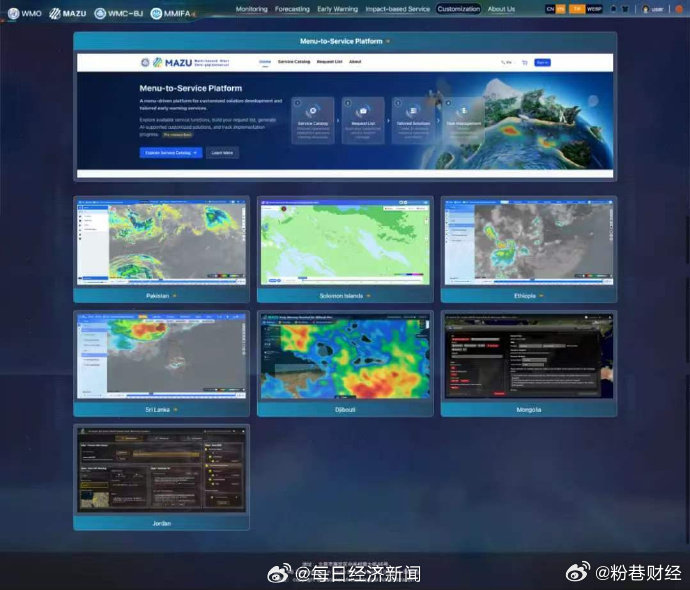This screenshot has width=690, height=590.
Task: Open the Monitoring menu
Action: point(251,9)
